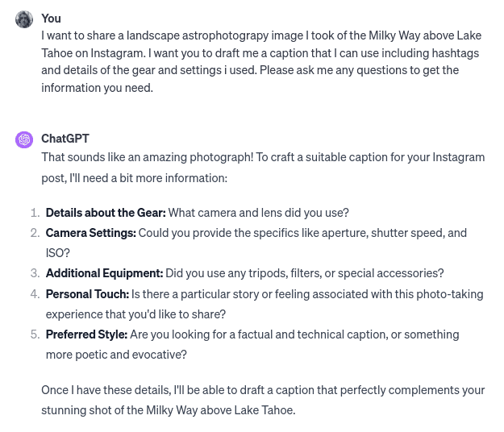504x432 pixels.
Task: Click the purple ChatGPT logo icon
Action: point(24,139)
